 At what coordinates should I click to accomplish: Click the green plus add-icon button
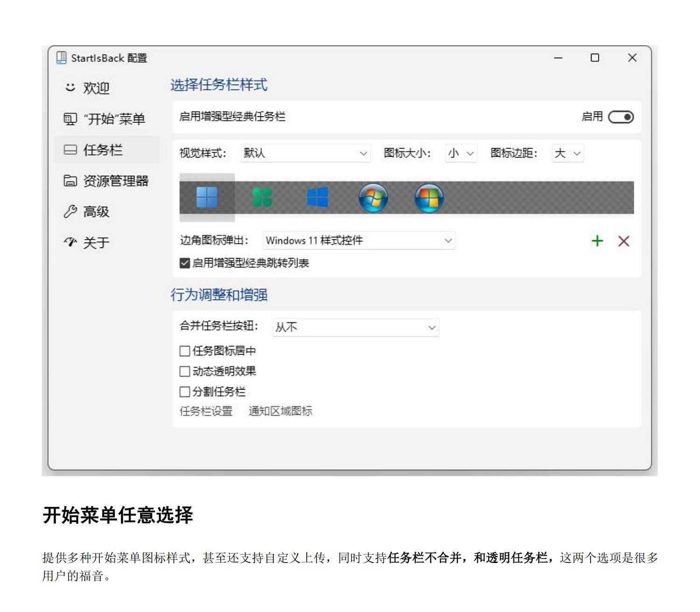tap(597, 241)
